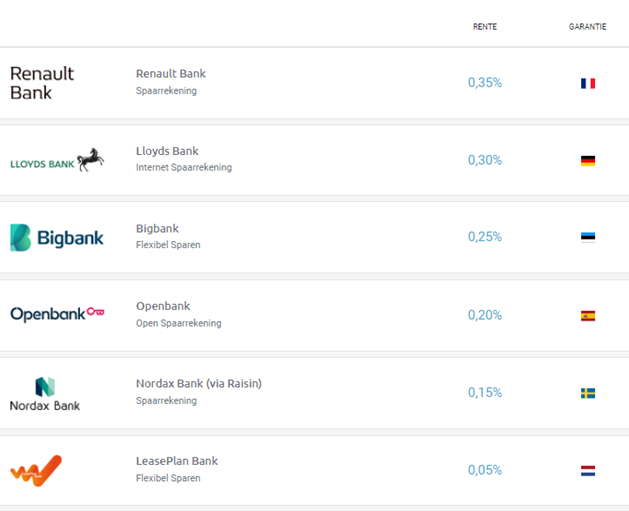Click the Spanish flag guarantee icon
This screenshot has height=511, width=629.
pos(588,316)
